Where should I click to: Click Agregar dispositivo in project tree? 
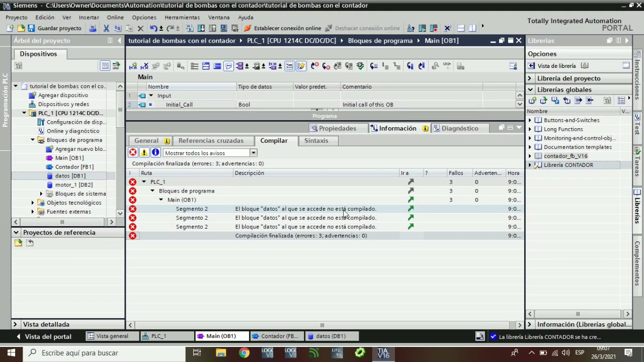tap(63, 95)
